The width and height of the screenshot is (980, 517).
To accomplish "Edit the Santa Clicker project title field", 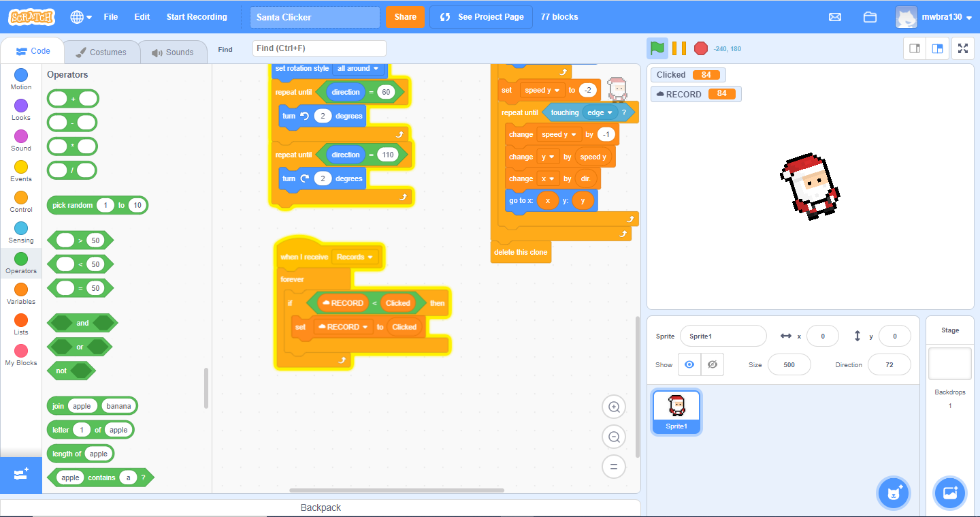I will [315, 17].
